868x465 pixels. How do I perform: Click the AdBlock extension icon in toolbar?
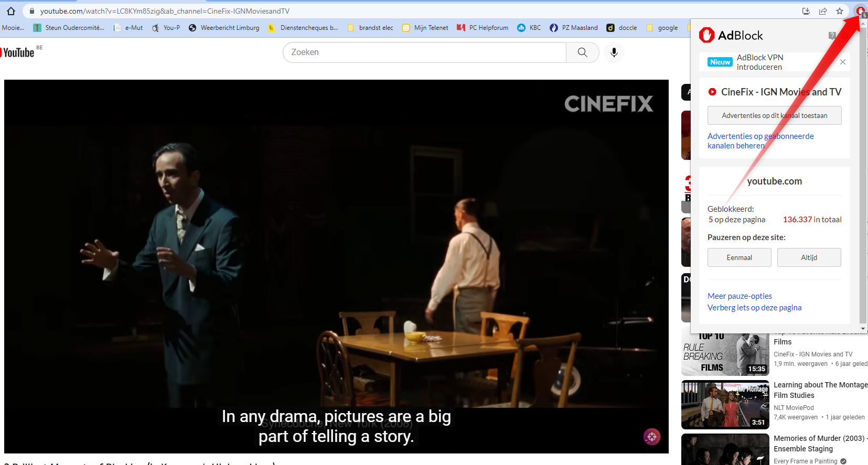pyautogui.click(x=861, y=11)
